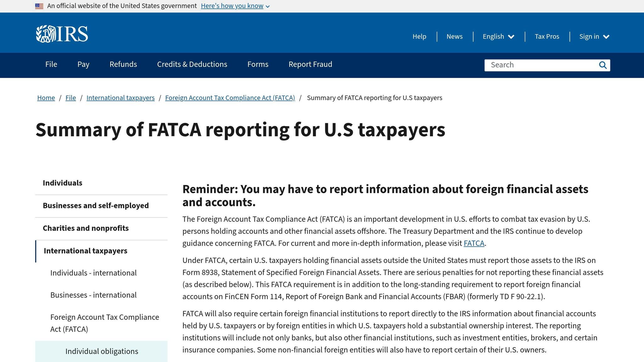Viewport: 644px width, 362px height.
Task: Click the File breadcrumb link
Action: 71,98
